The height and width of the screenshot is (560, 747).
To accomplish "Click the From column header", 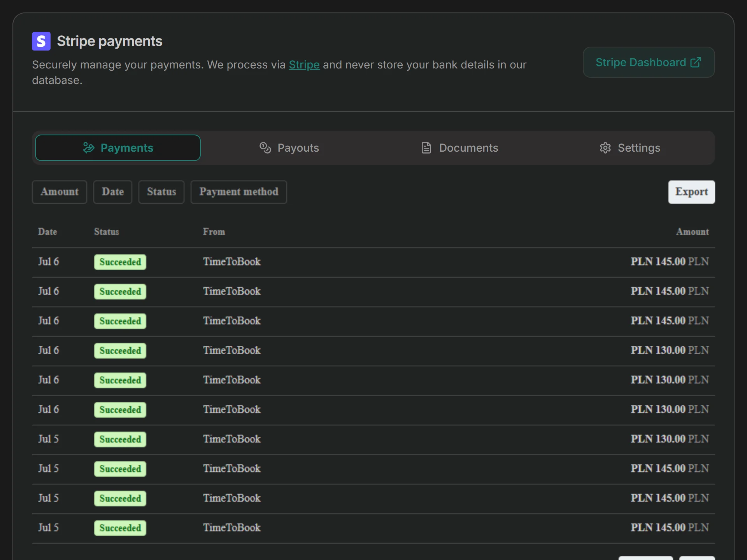I will (x=214, y=232).
